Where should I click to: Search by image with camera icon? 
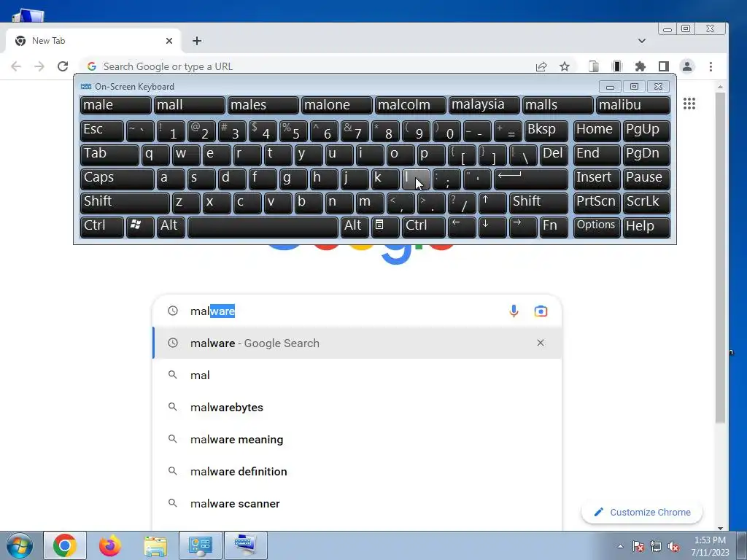(541, 311)
